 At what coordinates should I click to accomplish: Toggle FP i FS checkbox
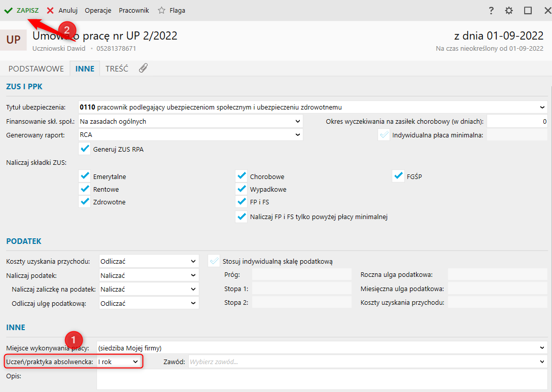point(241,202)
